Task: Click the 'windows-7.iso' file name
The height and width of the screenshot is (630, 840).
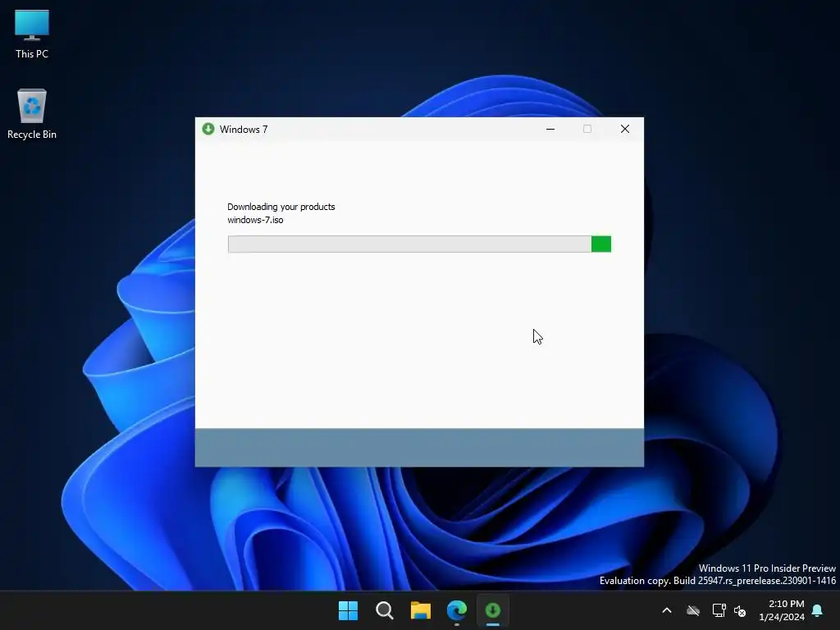Action: 255,220
